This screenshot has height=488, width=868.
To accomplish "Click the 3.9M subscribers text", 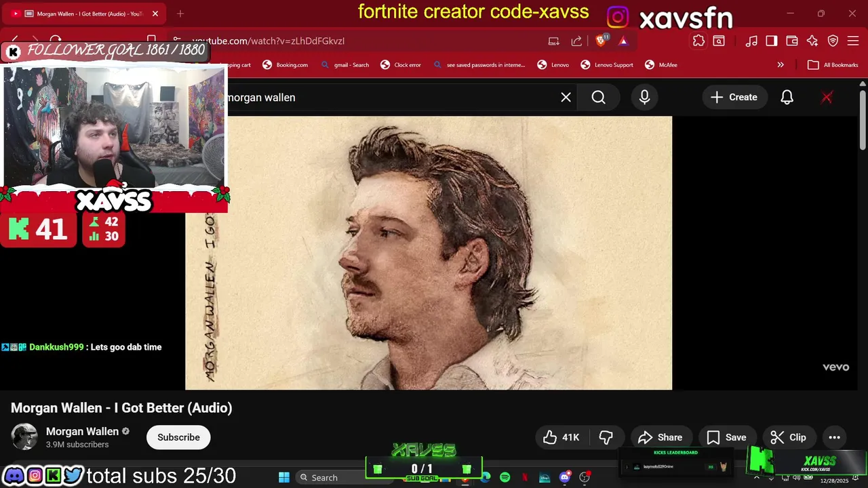I will click(x=77, y=445).
